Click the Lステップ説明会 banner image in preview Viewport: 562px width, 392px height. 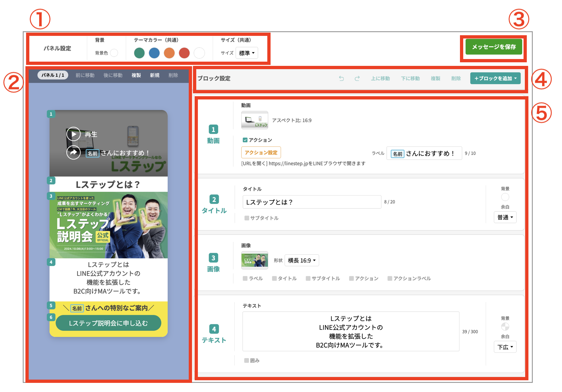[109, 225]
